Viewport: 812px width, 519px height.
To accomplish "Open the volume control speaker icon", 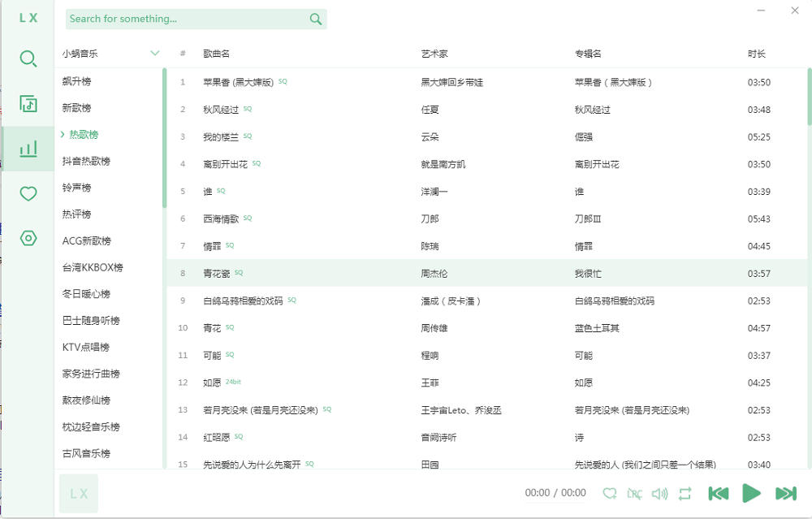I will point(659,493).
